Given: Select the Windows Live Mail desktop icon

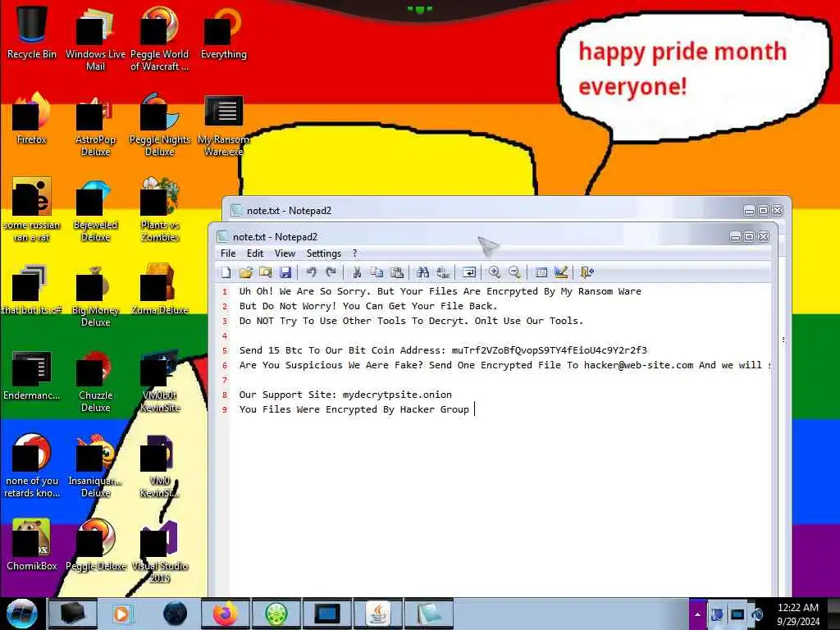Looking at the screenshot, I should [95, 38].
